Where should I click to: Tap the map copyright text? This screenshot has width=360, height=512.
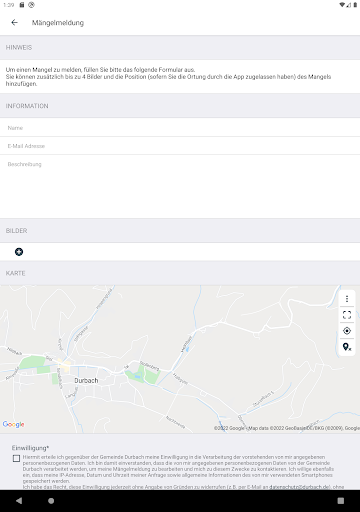287,428
